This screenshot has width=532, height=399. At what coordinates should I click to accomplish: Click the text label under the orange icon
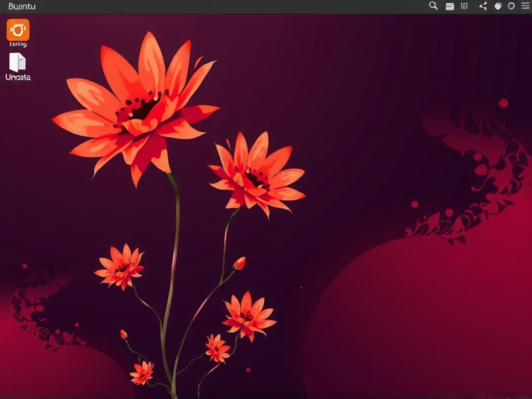coord(18,45)
